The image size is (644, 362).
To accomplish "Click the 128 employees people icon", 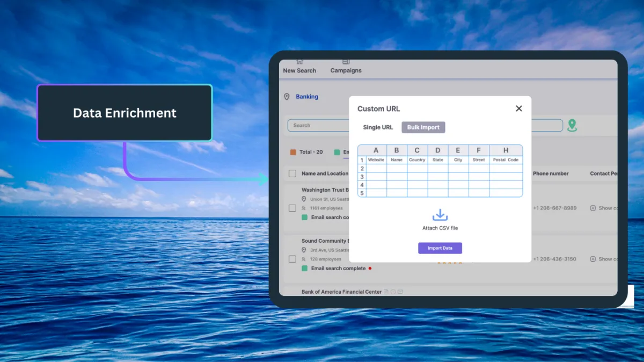I will coord(304,259).
